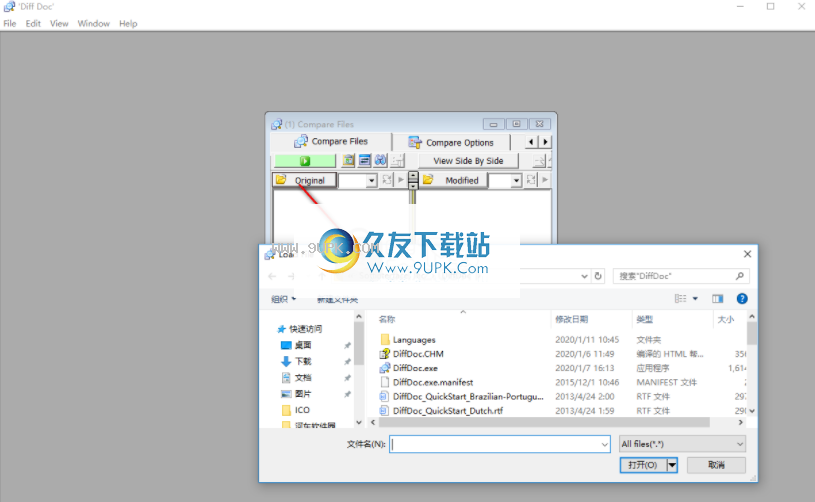
Task: Switch to the Compare Files tab
Action: 331,141
